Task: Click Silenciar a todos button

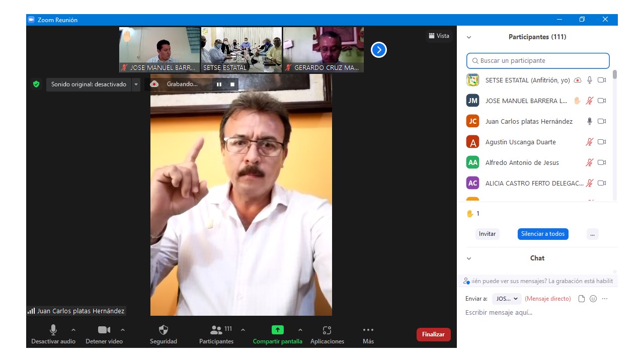Action: (x=543, y=234)
